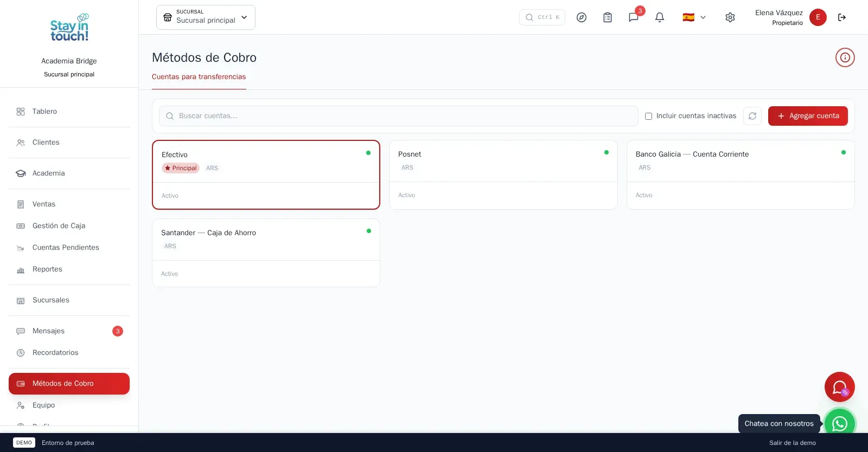Click the Stay in touch logo
The width and height of the screenshot is (868, 452).
(69, 28)
